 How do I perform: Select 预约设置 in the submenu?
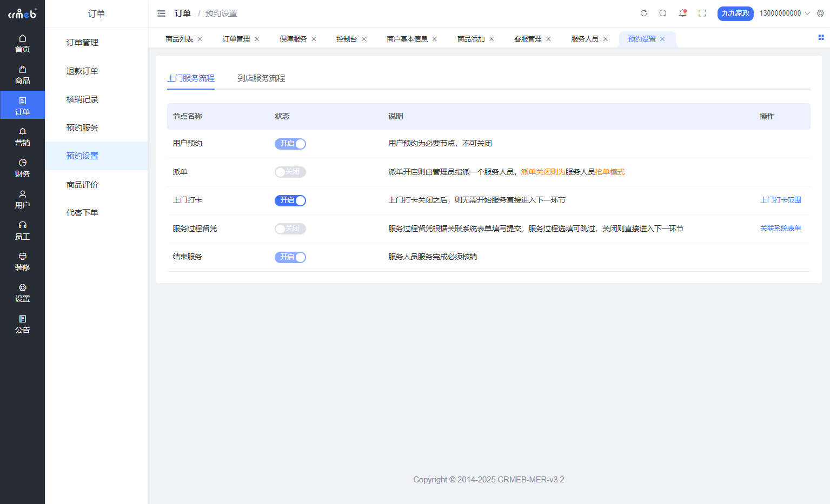tap(96, 156)
